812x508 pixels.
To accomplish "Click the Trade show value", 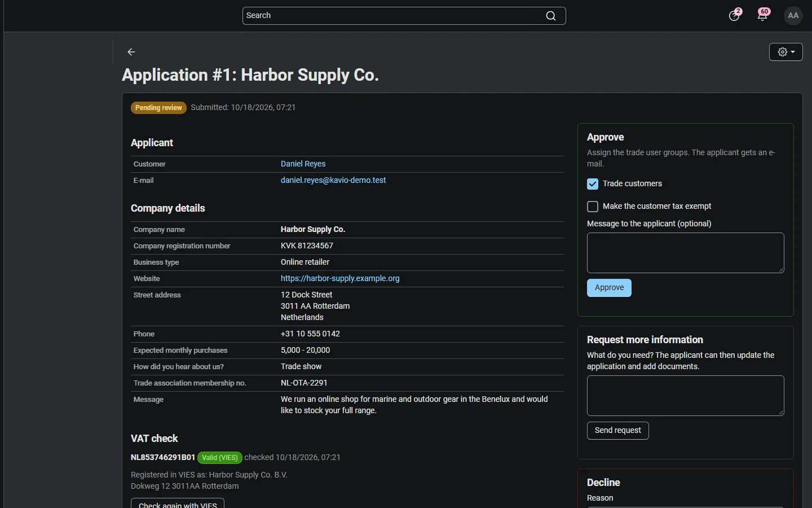I will [301, 367].
